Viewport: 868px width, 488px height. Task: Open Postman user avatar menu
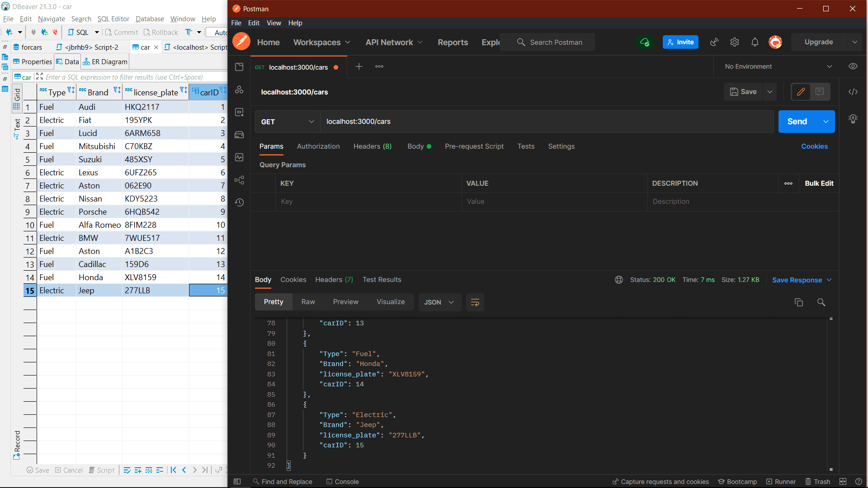[x=775, y=42]
